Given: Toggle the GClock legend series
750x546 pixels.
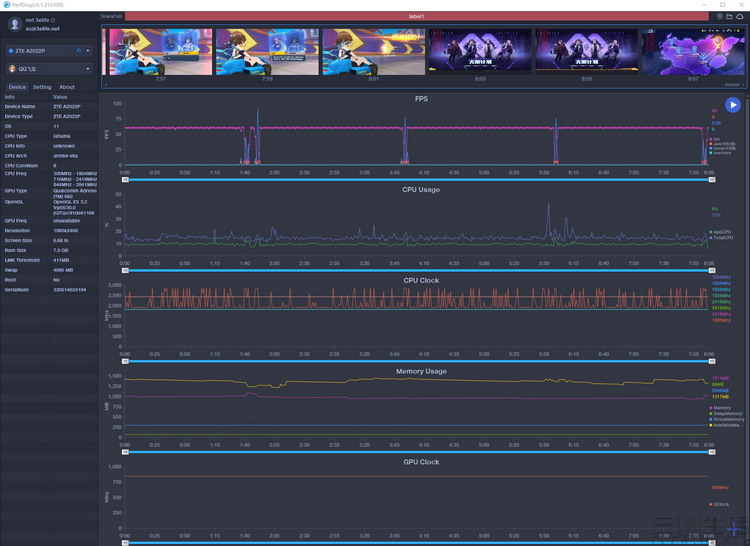Looking at the screenshot, I should (719, 504).
